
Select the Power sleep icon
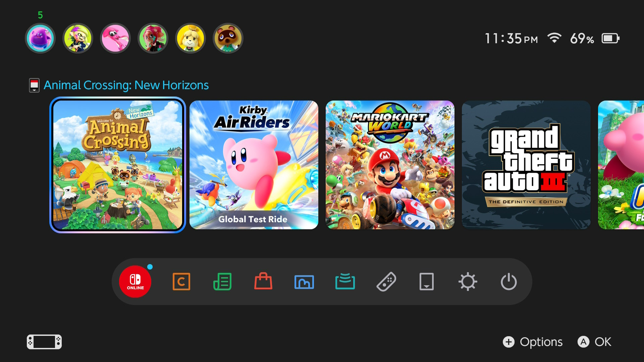tap(509, 282)
